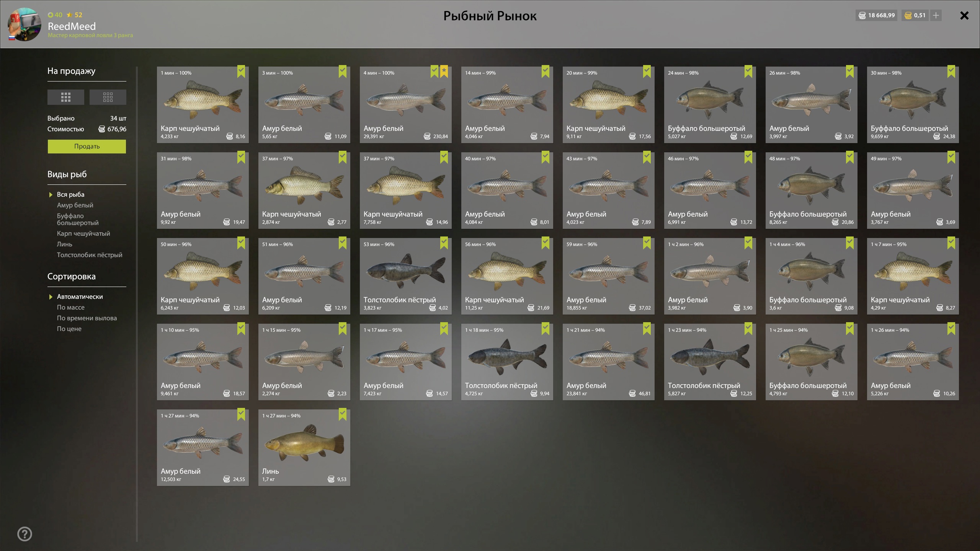Add premium currency with the plus icon
Viewport: 980px width, 551px height.
(936, 15)
